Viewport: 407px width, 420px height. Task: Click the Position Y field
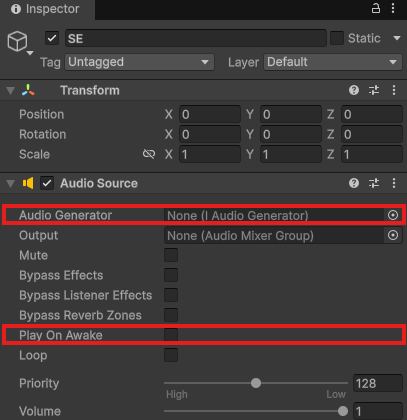coord(291,114)
